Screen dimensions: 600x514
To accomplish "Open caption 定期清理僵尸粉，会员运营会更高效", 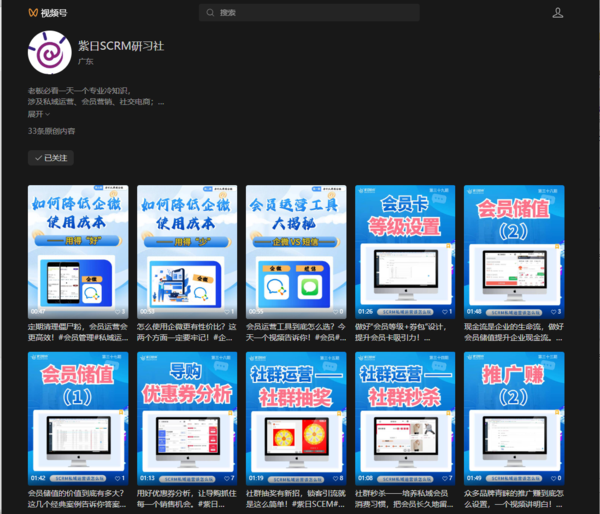I will (x=78, y=332).
